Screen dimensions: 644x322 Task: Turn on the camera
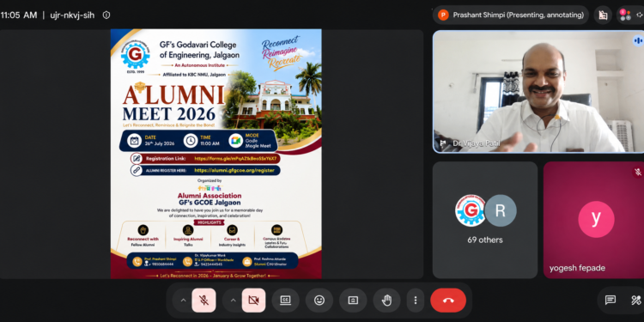(253, 301)
